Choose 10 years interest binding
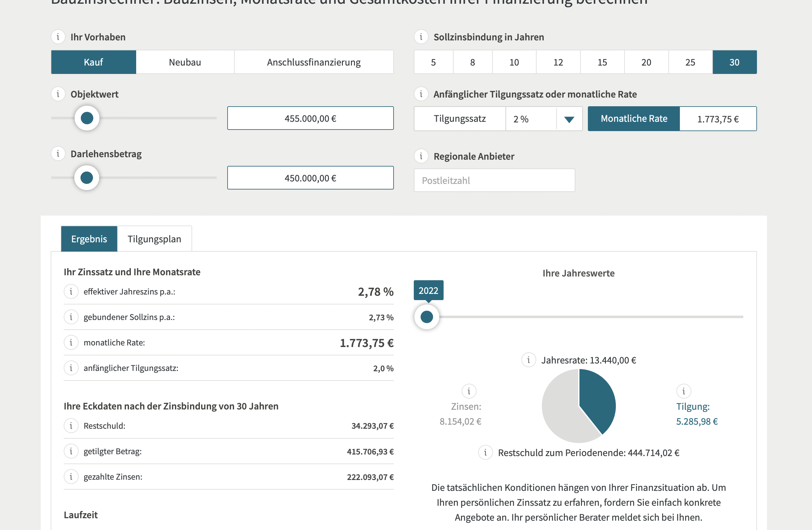The image size is (812, 530). coord(514,62)
